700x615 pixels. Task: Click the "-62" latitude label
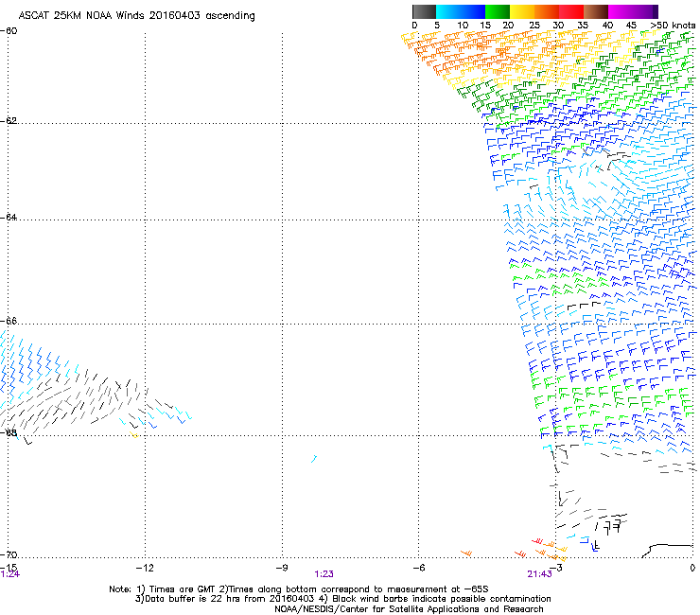point(9,120)
